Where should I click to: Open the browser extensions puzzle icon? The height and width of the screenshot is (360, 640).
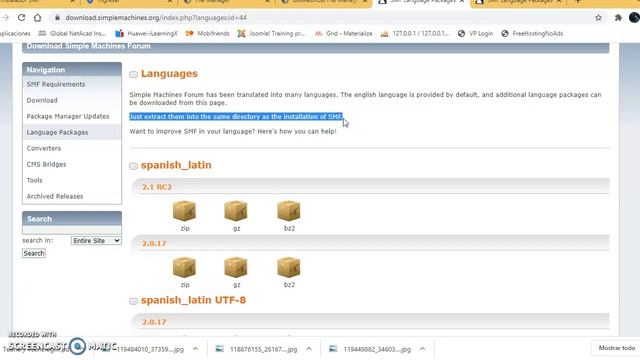pos(618,18)
